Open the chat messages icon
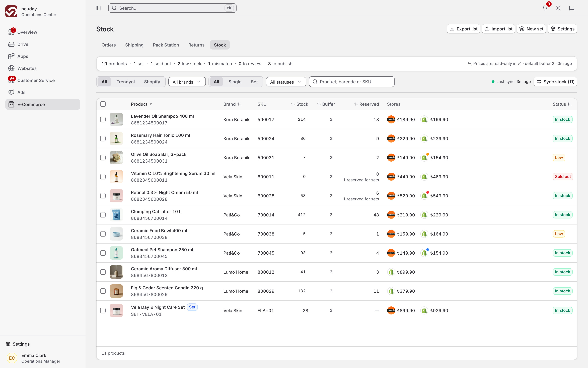This screenshot has height=368, width=588. (x=571, y=8)
